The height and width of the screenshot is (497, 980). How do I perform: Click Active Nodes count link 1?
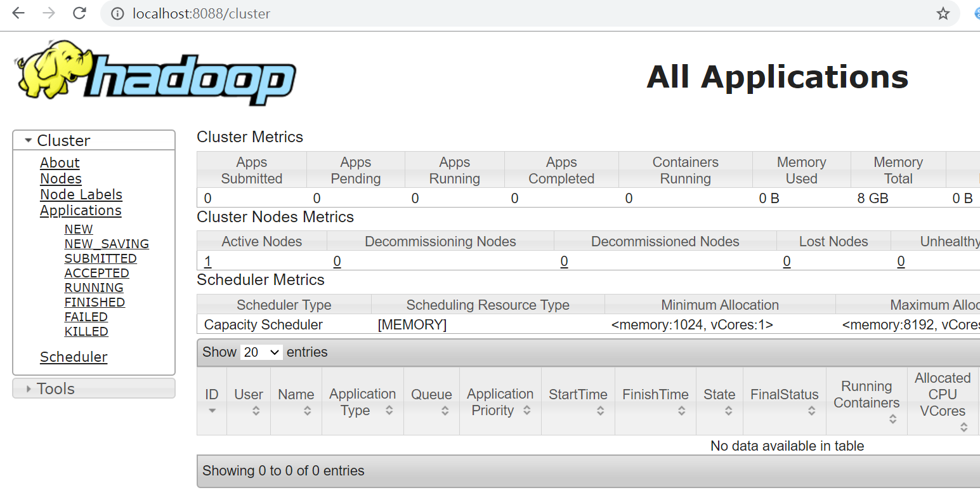[x=207, y=262]
